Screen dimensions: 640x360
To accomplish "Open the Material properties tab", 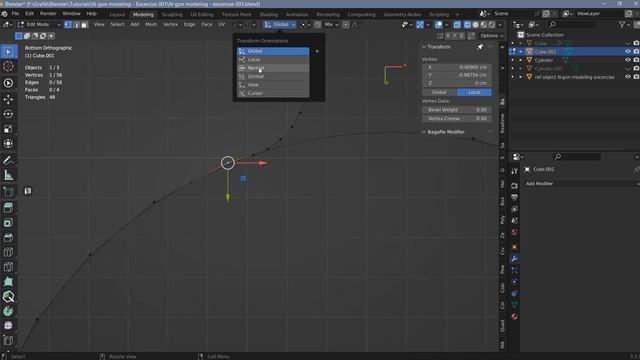I will (x=514, y=316).
